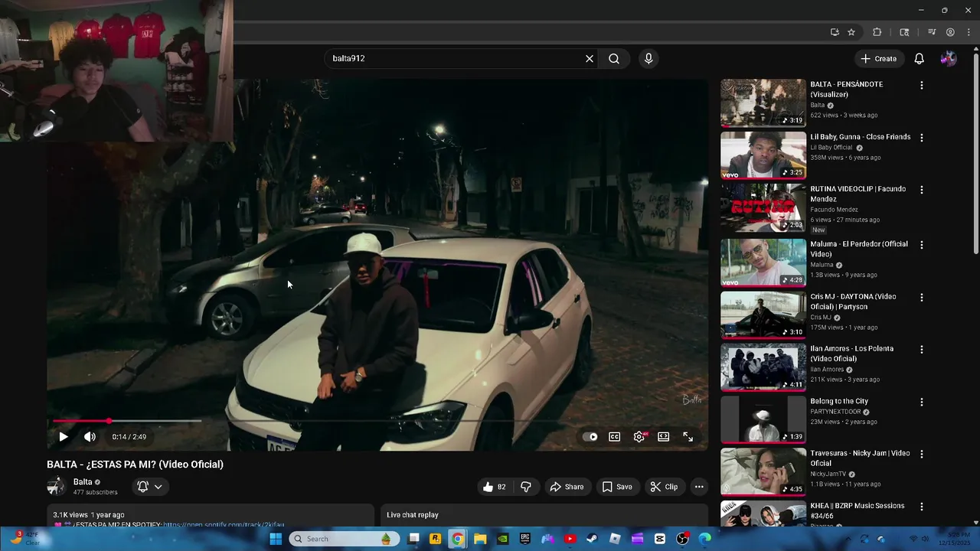Open File Explorer from taskbar

480,539
